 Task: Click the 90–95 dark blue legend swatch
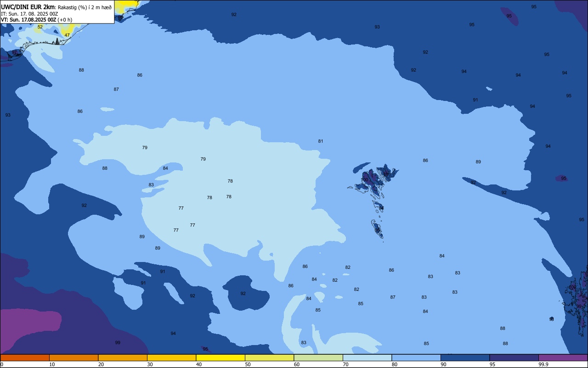click(x=465, y=357)
